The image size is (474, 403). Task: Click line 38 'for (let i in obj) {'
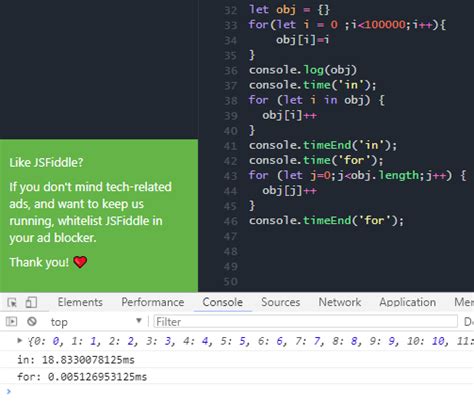pyautogui.click(x=316, y=100)
